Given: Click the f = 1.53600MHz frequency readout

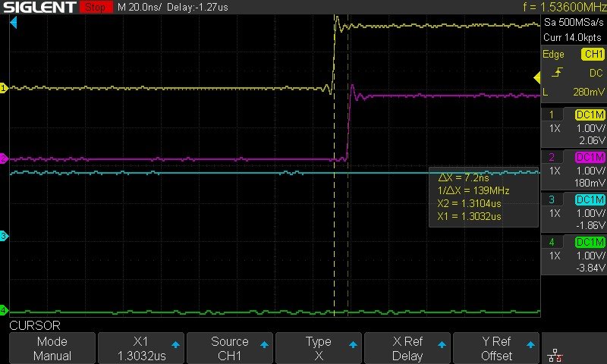Looking at the screenshot, I should pos(565,7).
